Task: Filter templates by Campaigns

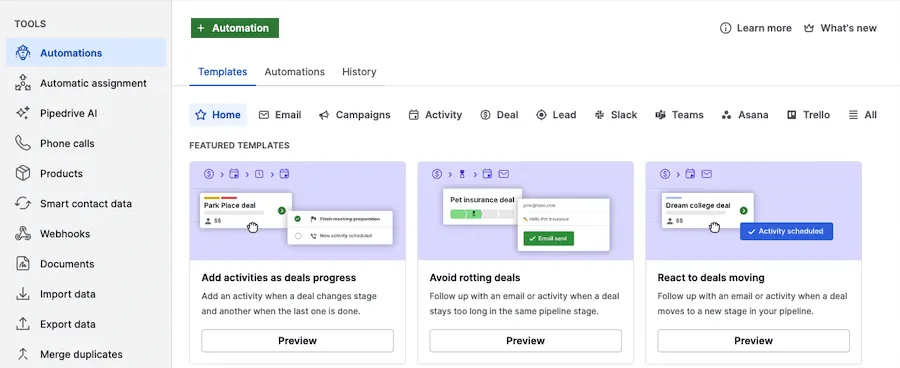Action: coord(355,115)
